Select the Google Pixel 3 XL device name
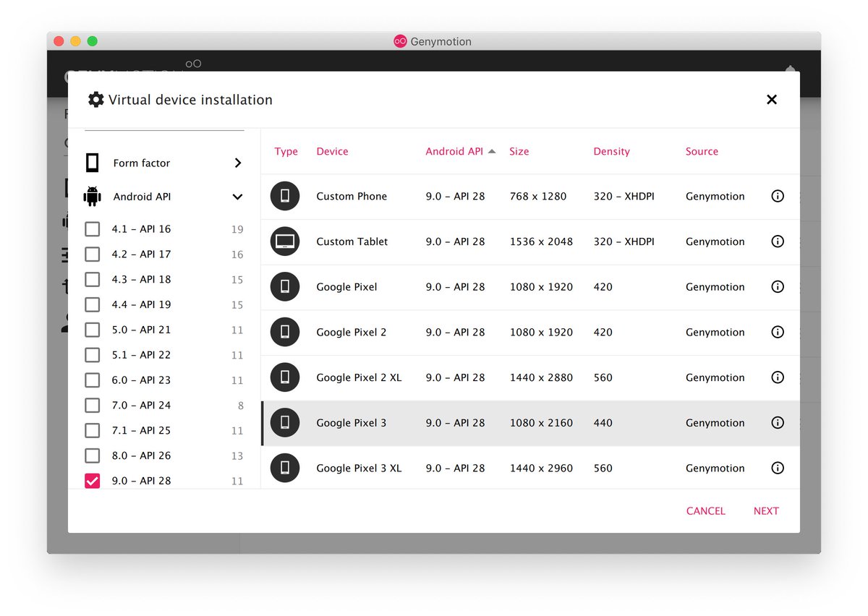This screenshot has height=616, width=868. pos(359,468)
